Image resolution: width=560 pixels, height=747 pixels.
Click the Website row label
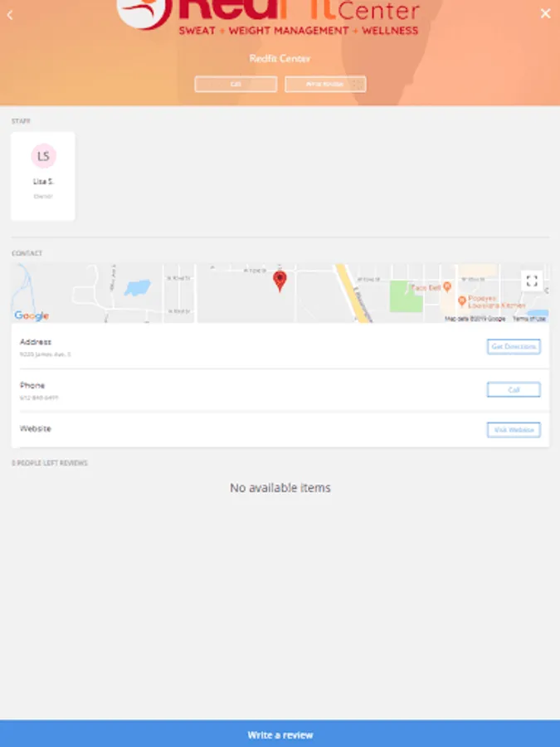tap(35, 429)
